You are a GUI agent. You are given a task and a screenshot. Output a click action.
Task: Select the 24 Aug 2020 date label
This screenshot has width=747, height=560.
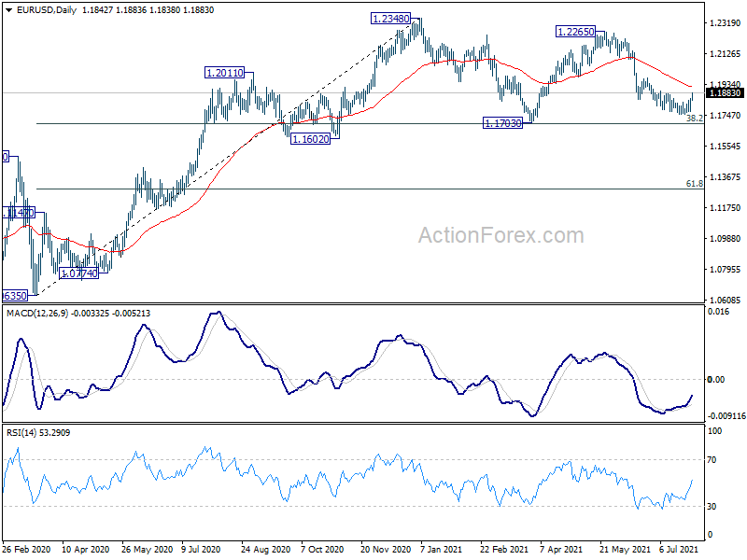pyautogui.click(x=265, y=549)
